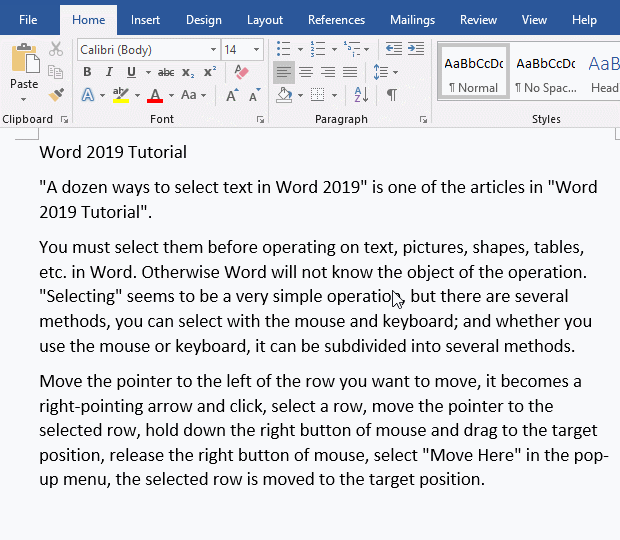The image size is (620, 540).
Task: Open Paragraph dialog launcher
Action: pos(423,119)
